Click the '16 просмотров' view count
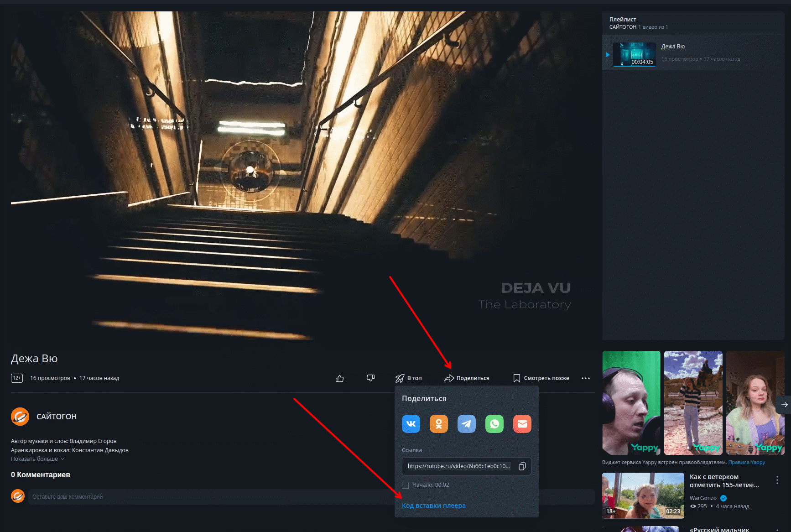Image resolution: width=791 pixels, height=532 pixels. coord(50,378)
